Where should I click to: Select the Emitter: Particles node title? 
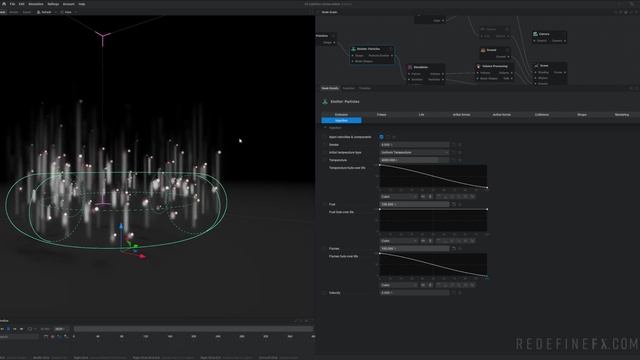click(x=368, y=49)
